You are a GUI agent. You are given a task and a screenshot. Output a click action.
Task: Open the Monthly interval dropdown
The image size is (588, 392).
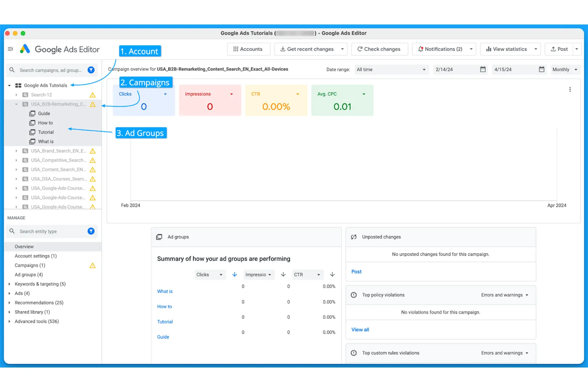pyautogui.click(x=565, y=69)
